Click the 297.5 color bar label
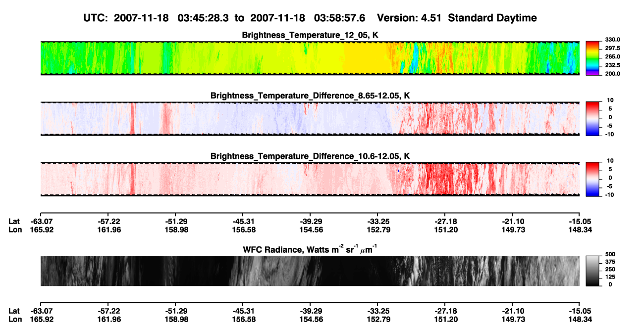Screen dimensions: 644x330 coord(612,48)
